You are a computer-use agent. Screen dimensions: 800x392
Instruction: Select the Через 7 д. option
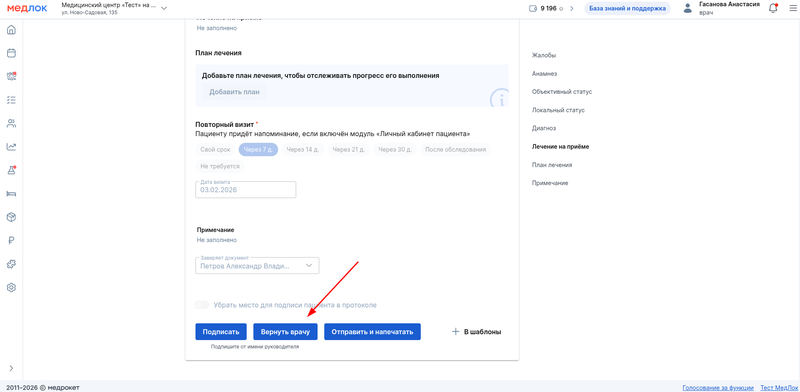coord(258,150)
